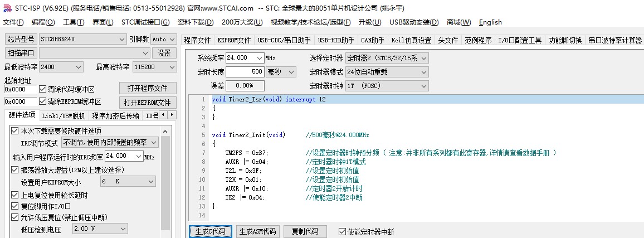Toggle 本次下载需要修改硬件选项 checkbox
Viewport: 644px width, 238px height.
coord(15,131)
